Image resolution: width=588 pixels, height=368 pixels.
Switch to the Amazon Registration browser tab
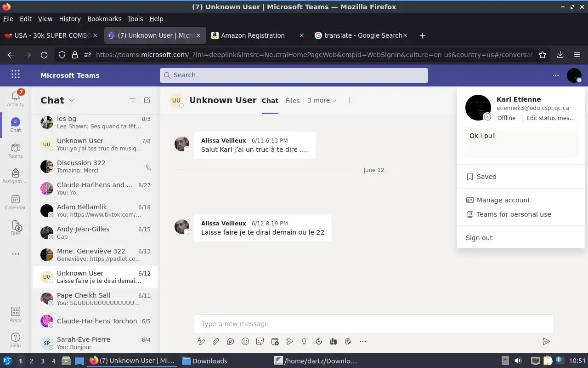point(257,35)
